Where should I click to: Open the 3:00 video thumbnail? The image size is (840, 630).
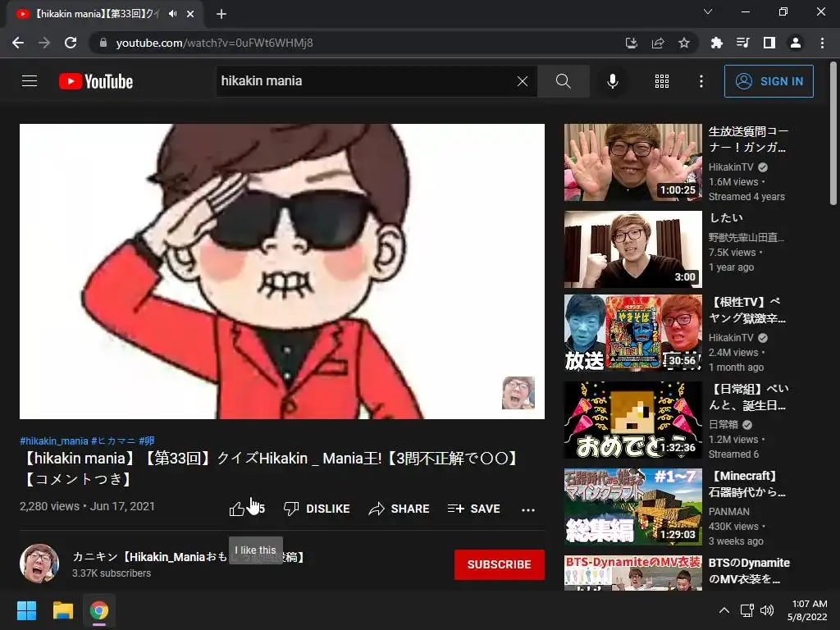pos(632,249)
